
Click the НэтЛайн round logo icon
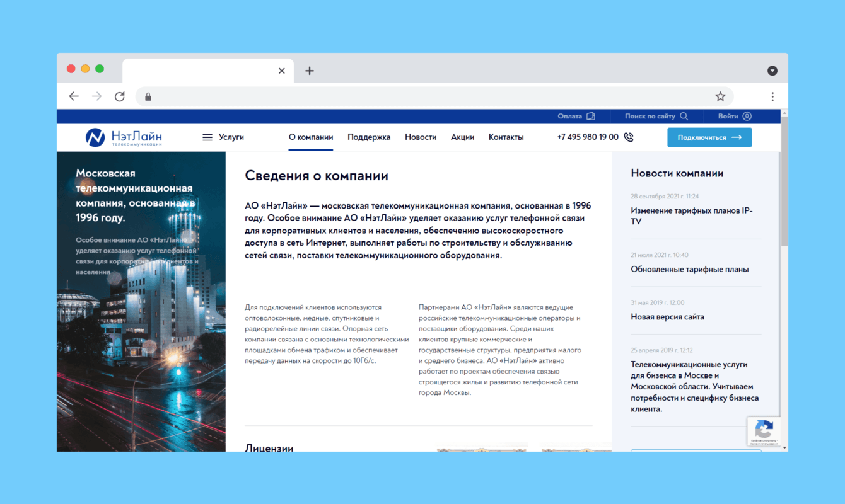(95, 137)
